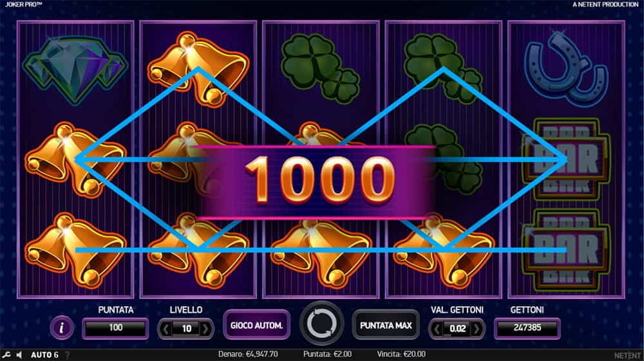Open game settings wrench icon
This screenshot has width=644, height=361.
tap(6, 355)
